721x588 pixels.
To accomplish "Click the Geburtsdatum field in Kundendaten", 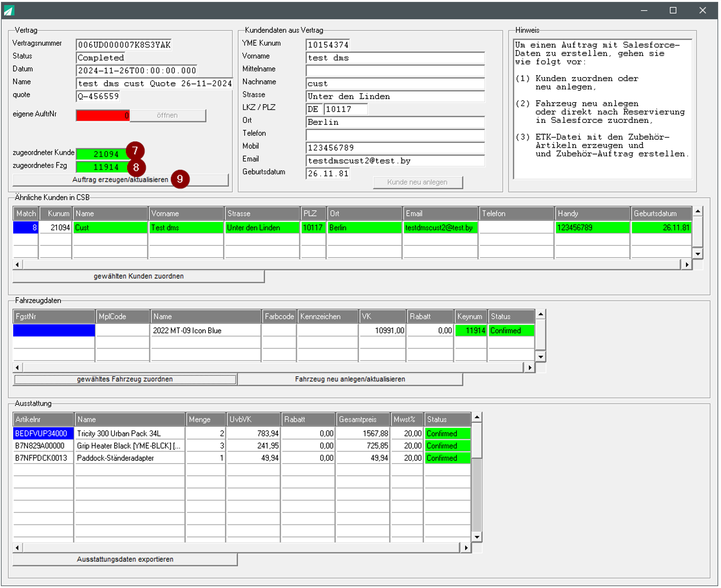I will click(328, 173).
